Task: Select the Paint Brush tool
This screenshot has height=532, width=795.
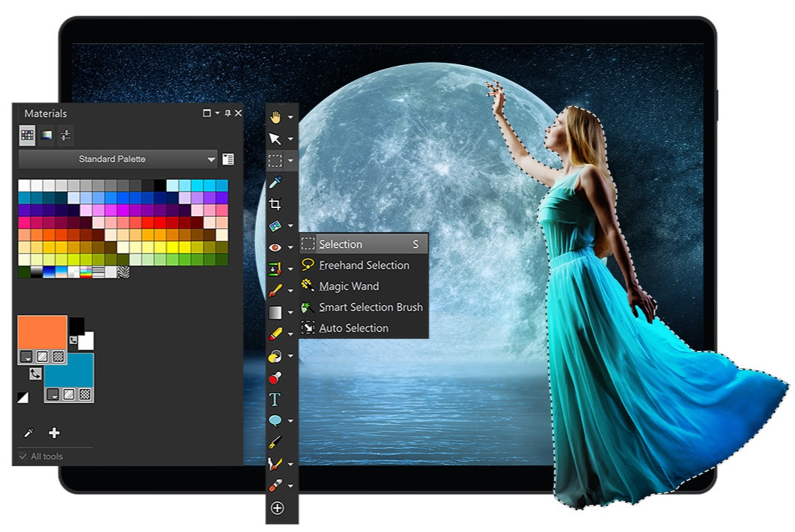Action: 275,291
